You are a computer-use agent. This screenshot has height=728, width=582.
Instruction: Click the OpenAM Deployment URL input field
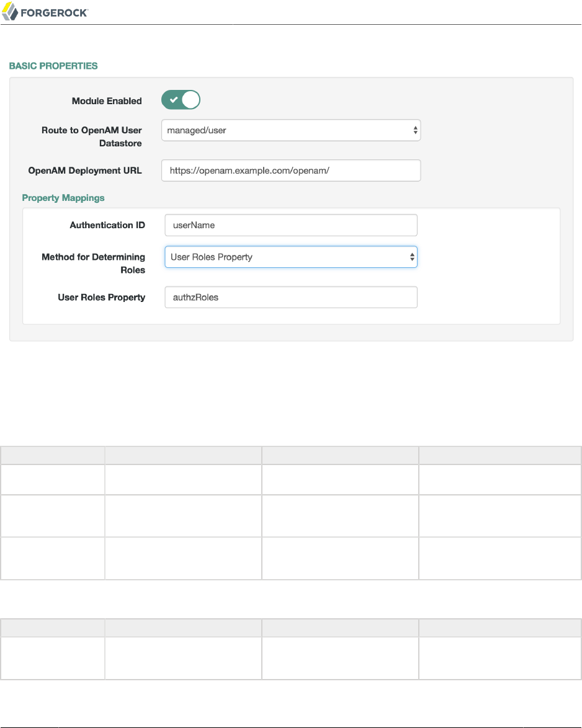pos(290,171)
